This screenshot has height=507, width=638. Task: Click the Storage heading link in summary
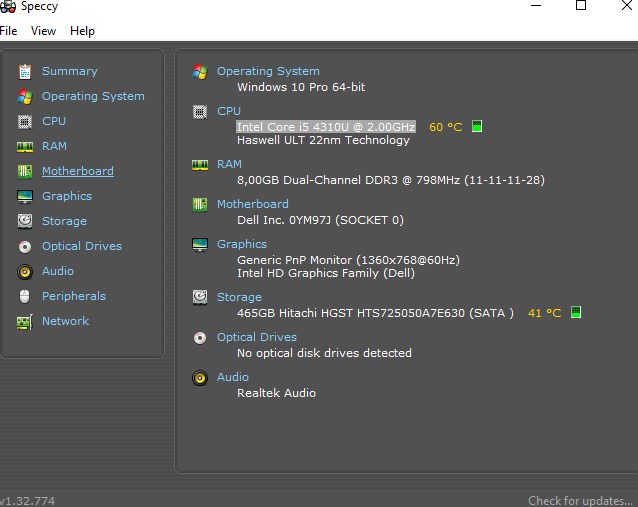point(239,297)
